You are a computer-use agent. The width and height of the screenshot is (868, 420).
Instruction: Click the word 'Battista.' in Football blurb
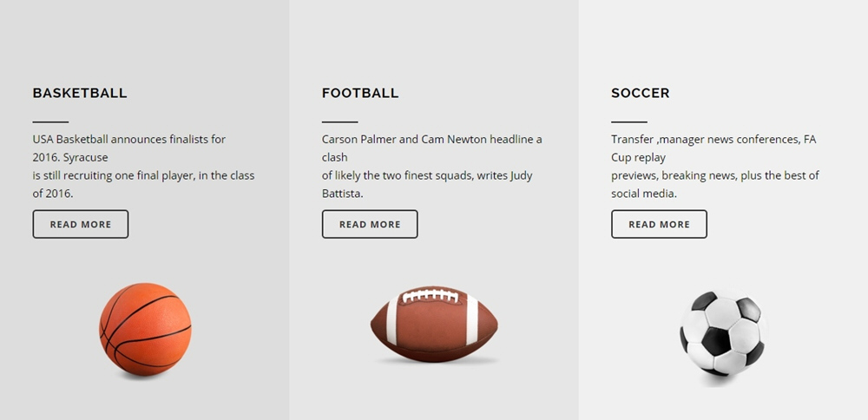click(x=343, y=194)
